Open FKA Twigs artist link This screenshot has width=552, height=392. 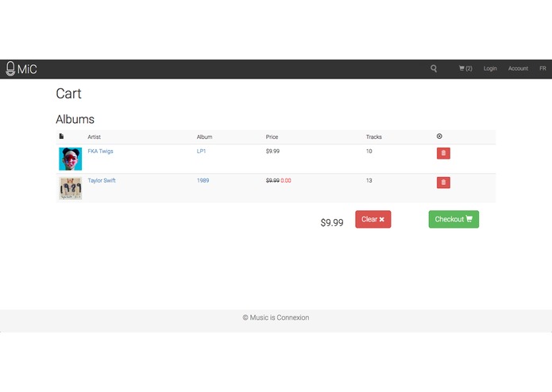pos(100,152)
